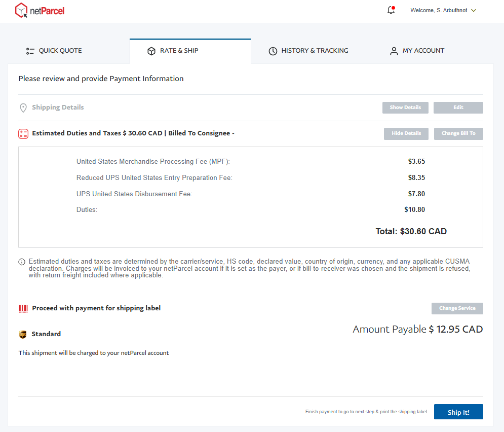Image resolution: width=504 pixels, height=432 pixels.
Task: Click the UPS shield logo
Action: click(23, 335)
